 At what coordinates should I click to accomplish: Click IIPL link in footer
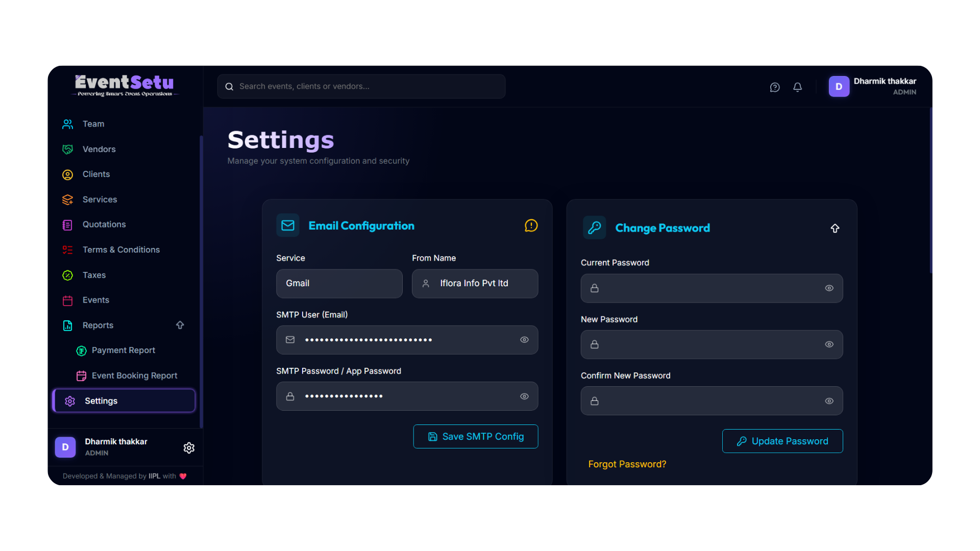pos(155,476)
